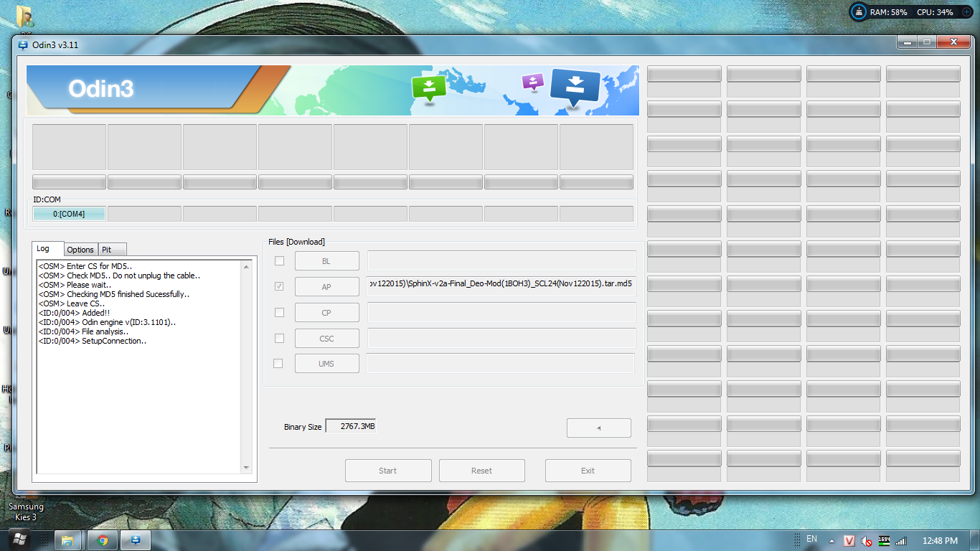980x551 pixels.
Task: Click the log scrollbar up arrow
Action: (x=247, y=267)
